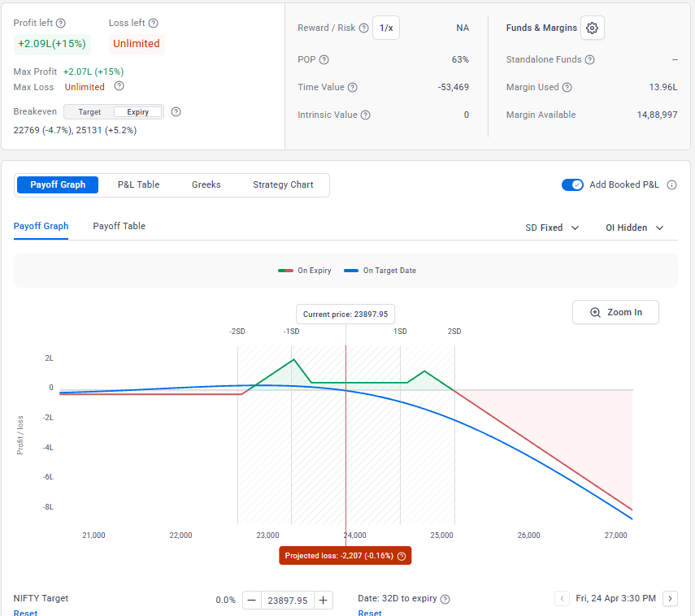Screen dimensions: 695x616
Task: Click the +2.09L(+15%) profit left value
Action: [52, 44]
